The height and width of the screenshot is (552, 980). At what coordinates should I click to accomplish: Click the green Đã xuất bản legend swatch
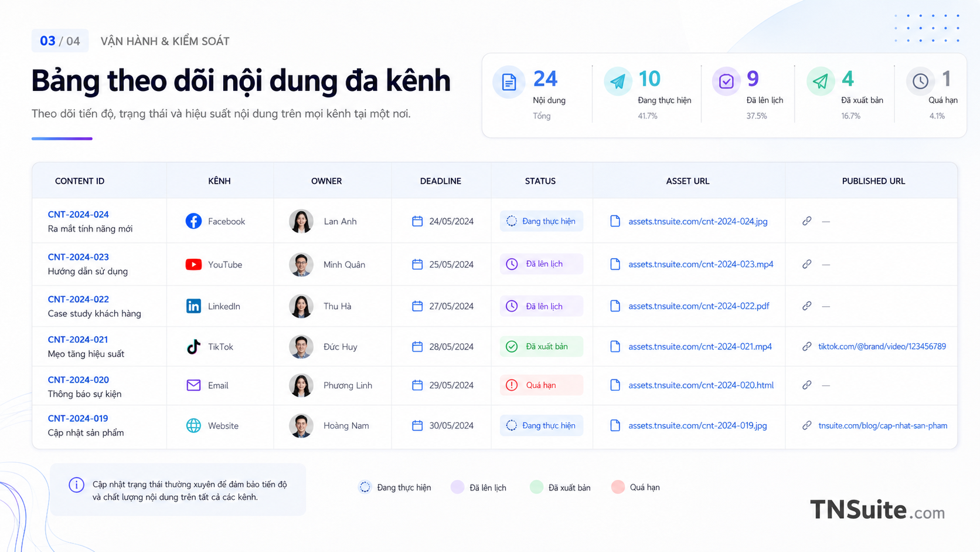pos(536,487)
